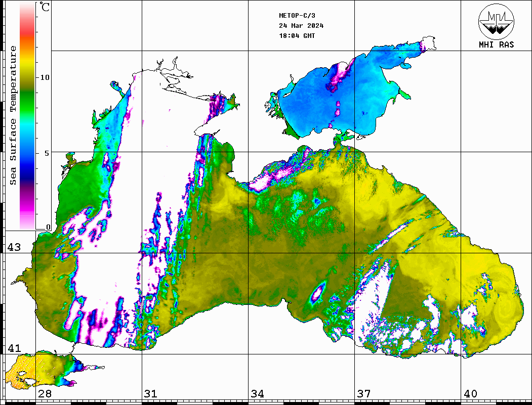Click the time 18:04 GMT

pyautogui.click(x=297, y=35)
